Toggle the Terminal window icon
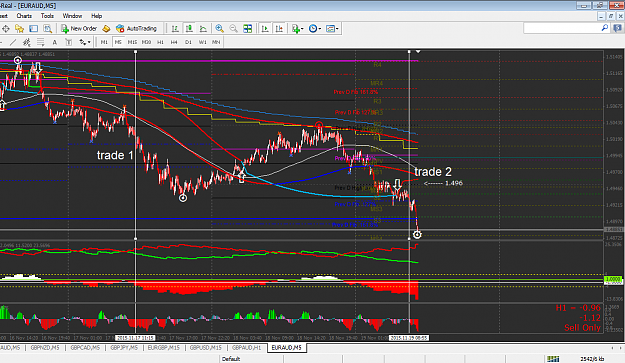This screenshot has width=625, height=363. coord(33,29)
